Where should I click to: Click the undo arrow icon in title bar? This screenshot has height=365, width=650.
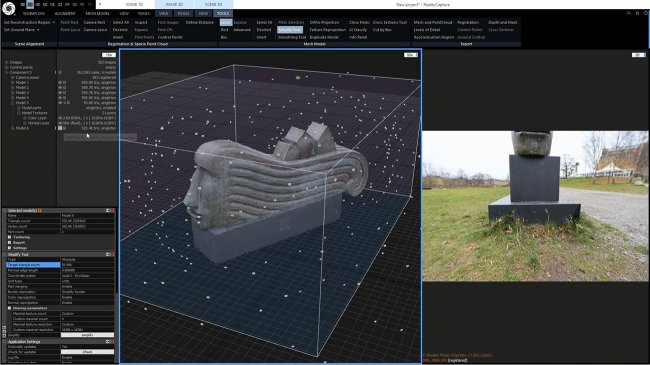click(82, 4)
